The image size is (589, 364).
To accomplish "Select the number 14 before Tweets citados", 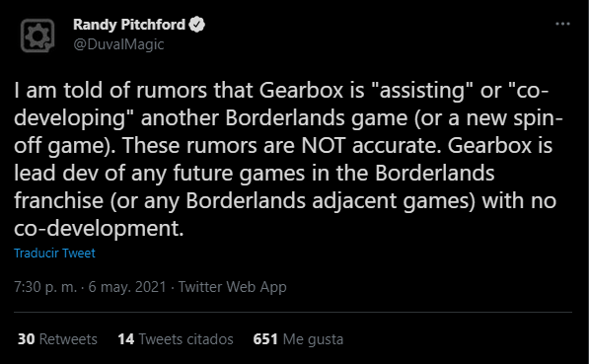I will point(126,339).
